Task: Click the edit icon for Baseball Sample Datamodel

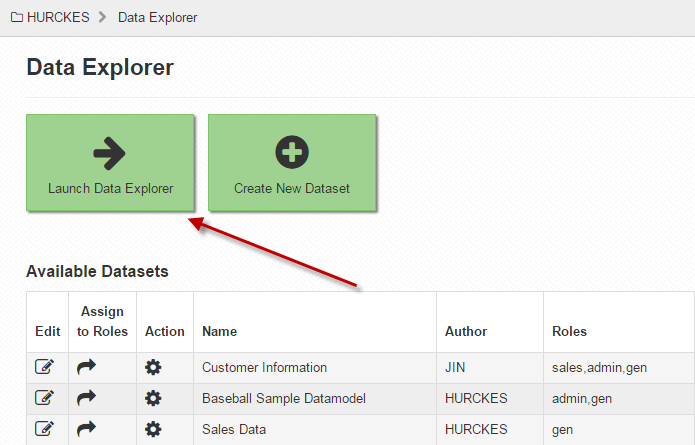Action: [44, 398]
